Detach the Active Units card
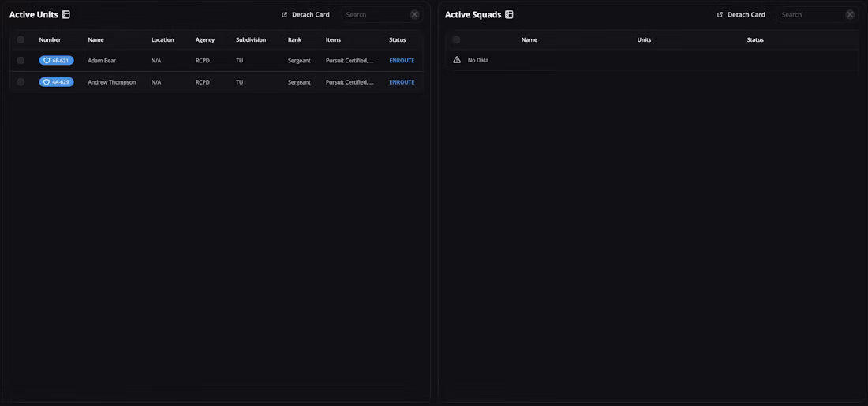Viewport: 868px width, 406px height. (305, 15)
